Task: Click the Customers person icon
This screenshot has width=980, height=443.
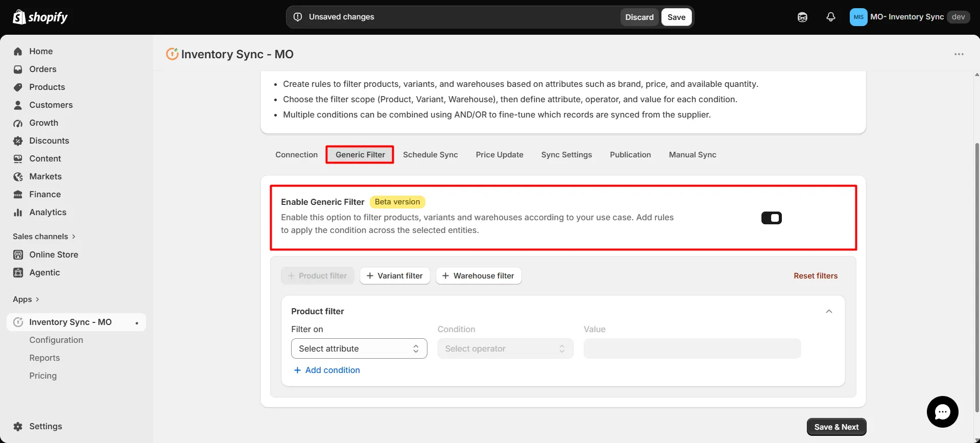Action: coord(18,105)
